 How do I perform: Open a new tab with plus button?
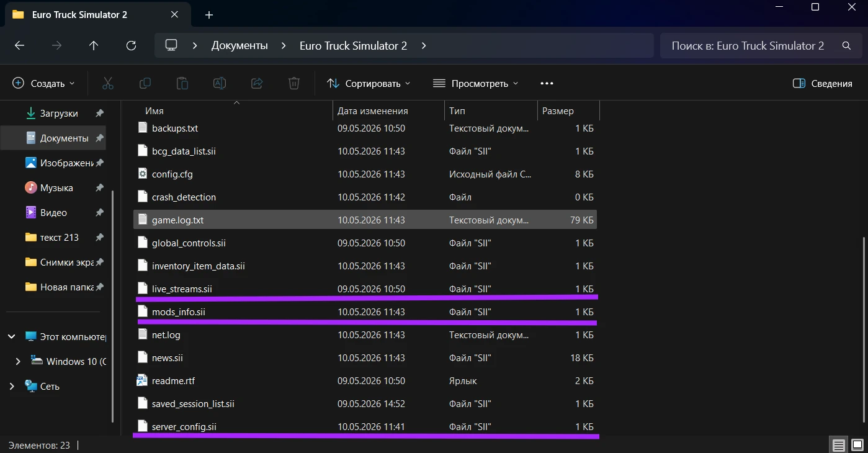pos(209,14)
